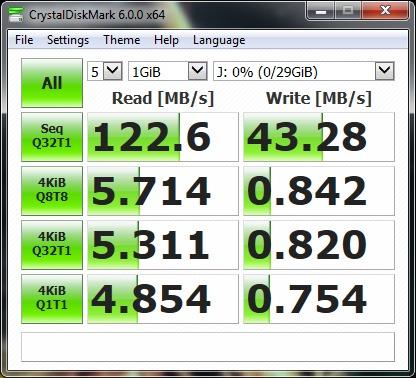This screenshot has width=416, height=378.
Task: Minimize the CrystalDiskMark window
Action: coord(320,12)
